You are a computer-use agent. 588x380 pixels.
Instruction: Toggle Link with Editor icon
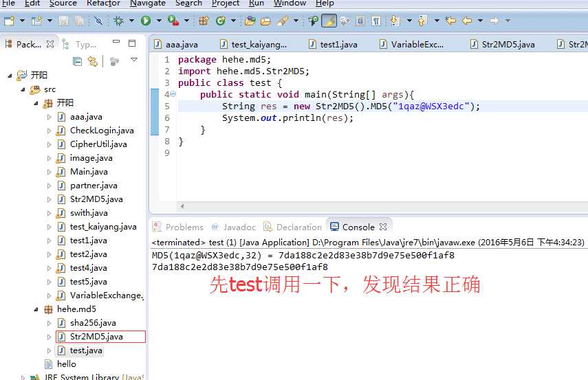pos(93,61)
